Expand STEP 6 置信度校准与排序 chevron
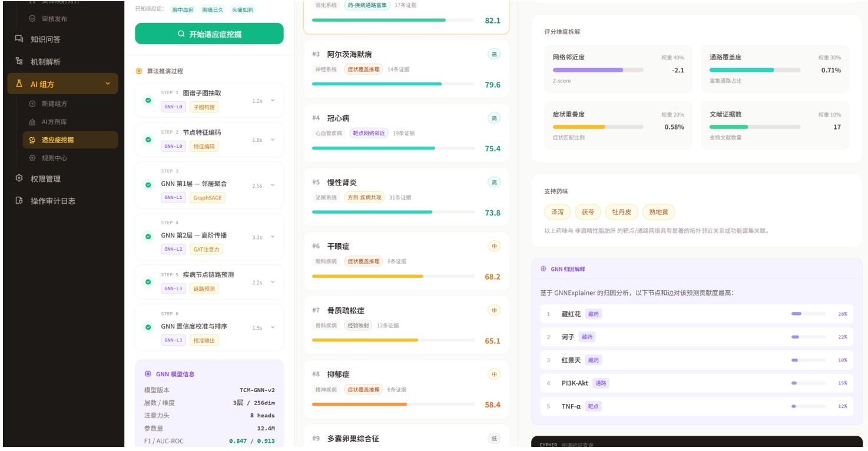Image resolution: width=868 pixels, height=451 pixels. click(x=273, y=327)
